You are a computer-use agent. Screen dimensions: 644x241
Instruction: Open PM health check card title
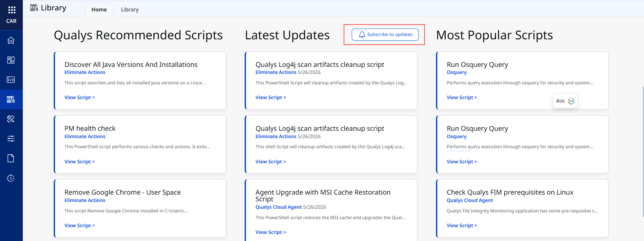[90, 128]
